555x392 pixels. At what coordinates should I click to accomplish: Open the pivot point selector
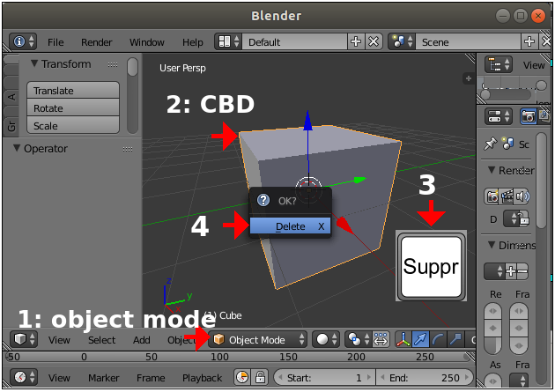(358, 339)
